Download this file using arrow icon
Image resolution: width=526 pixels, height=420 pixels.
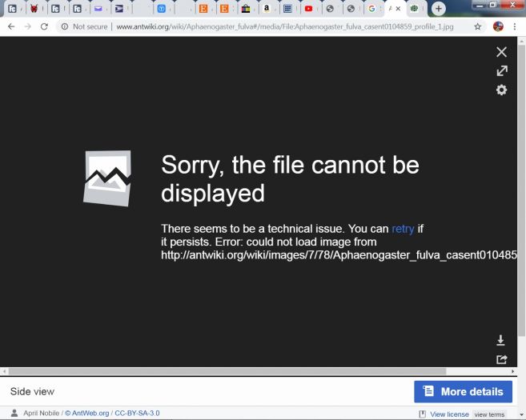(501, 340)
